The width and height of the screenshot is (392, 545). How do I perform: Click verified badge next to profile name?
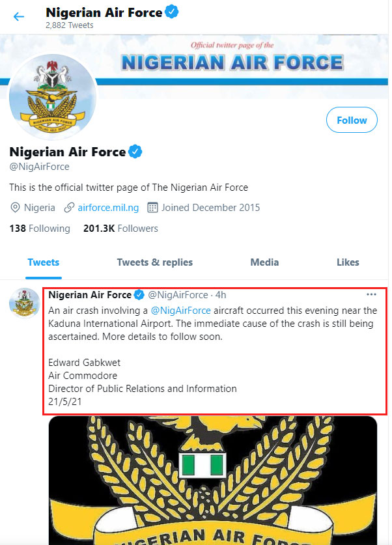(135, 152)
